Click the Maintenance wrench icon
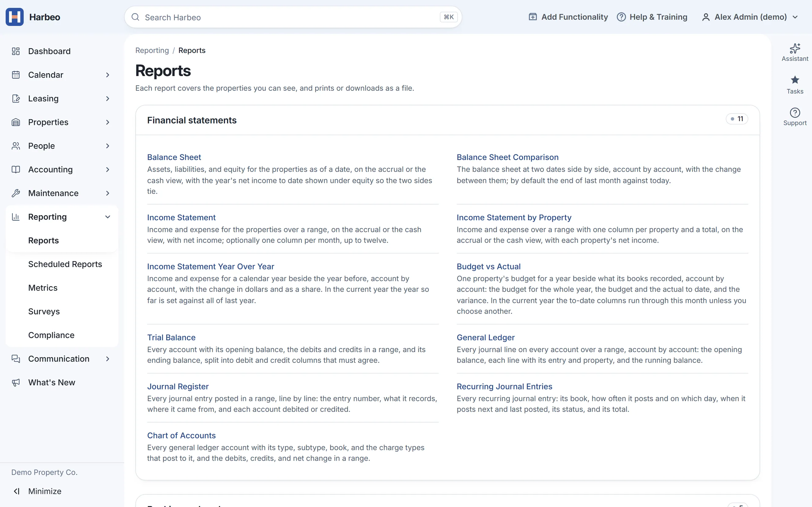The width and height of the screenshot is (812, 507). (x=16, y=193)
